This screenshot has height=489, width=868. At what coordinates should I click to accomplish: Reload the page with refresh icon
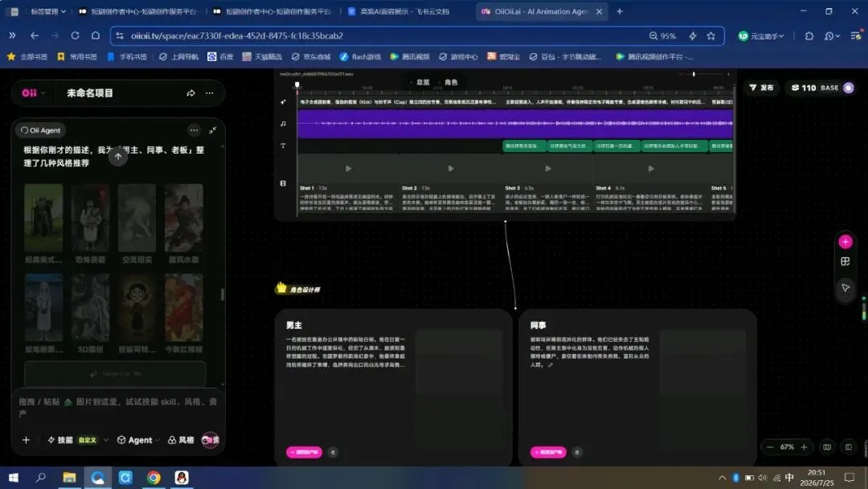click(x=75, y=35)
